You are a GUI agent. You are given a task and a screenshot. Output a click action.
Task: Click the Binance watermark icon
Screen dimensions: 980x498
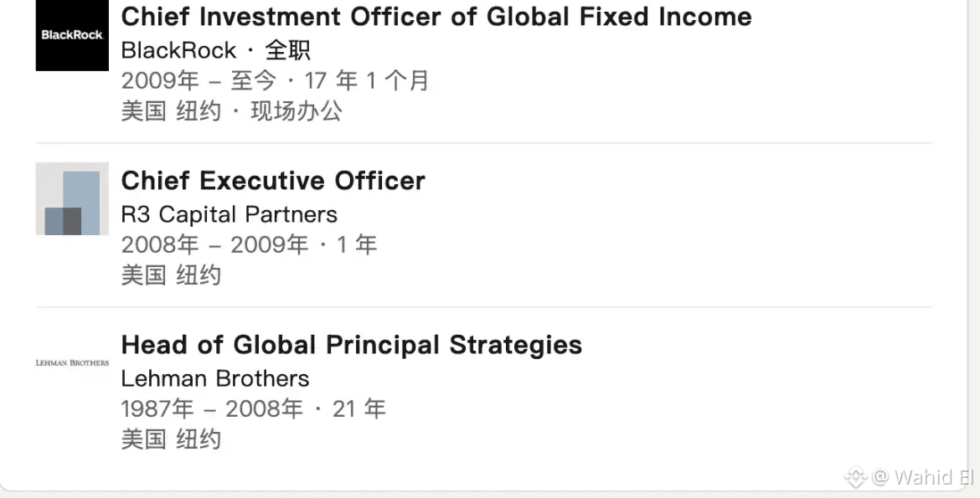pos(856,477)
